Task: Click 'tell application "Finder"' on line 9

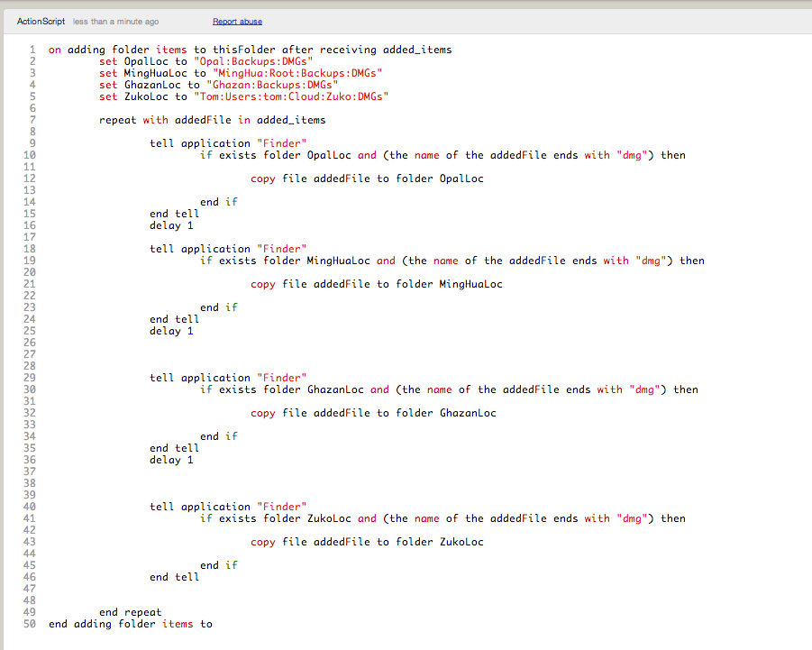Action: [x=228, y=143]
